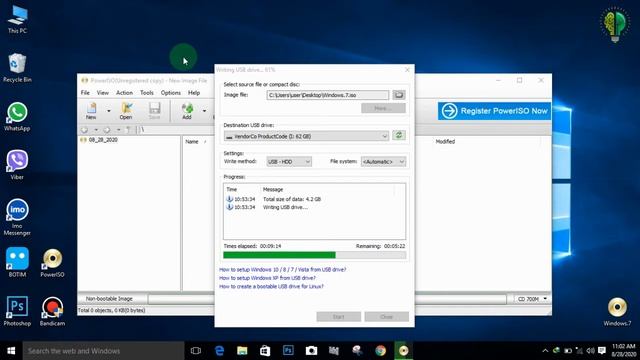Open the Recycle Bin desktop icon
Viewport: 640px width, 360px height.
pyautogui.click(x=17, y=68)
